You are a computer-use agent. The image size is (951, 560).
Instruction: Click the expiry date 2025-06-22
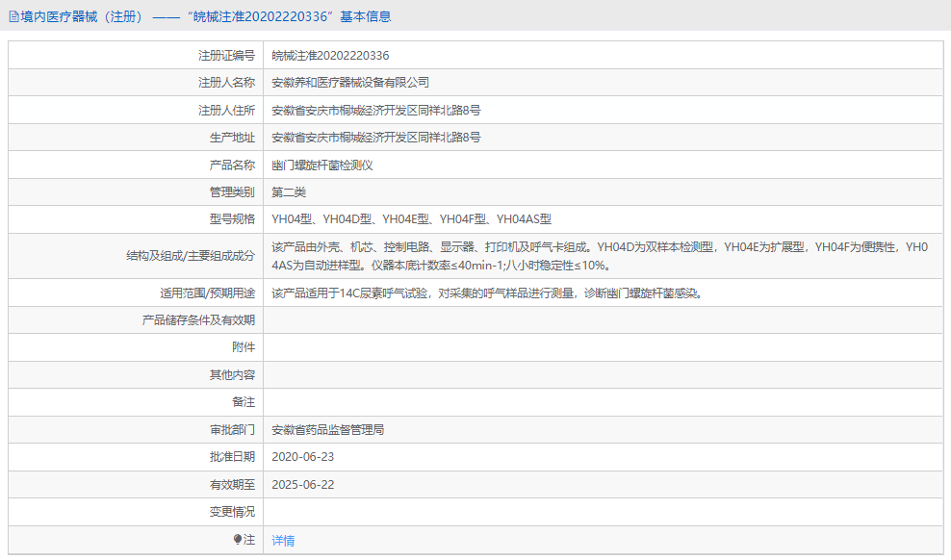(308, 484)
